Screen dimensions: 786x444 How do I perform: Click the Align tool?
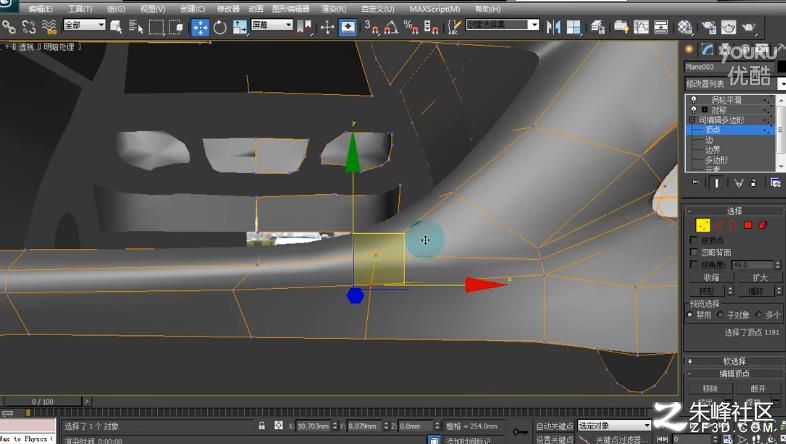(x=573, y=27)
